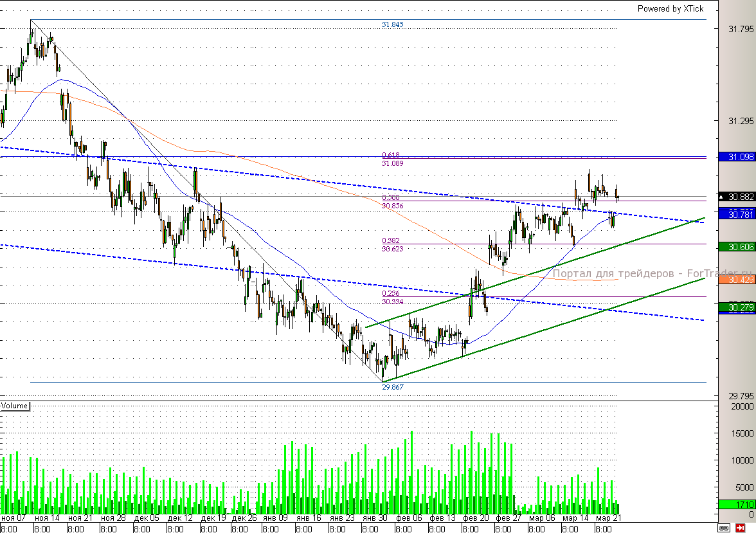Click the янв 09 date label
The width and height of the screenshot is (756, 533).
275,518
